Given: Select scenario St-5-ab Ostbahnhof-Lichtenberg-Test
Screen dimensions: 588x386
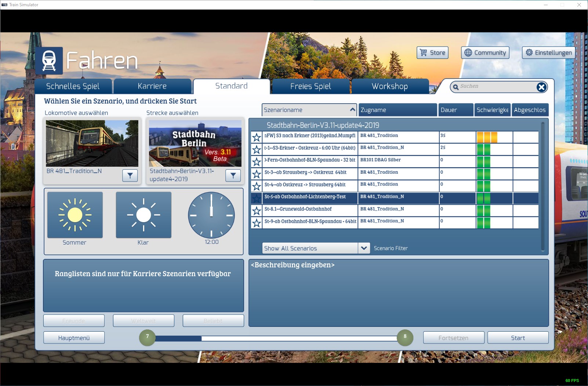Looking at the screenshot, I should pyautogui.click(x=310, y=198).
